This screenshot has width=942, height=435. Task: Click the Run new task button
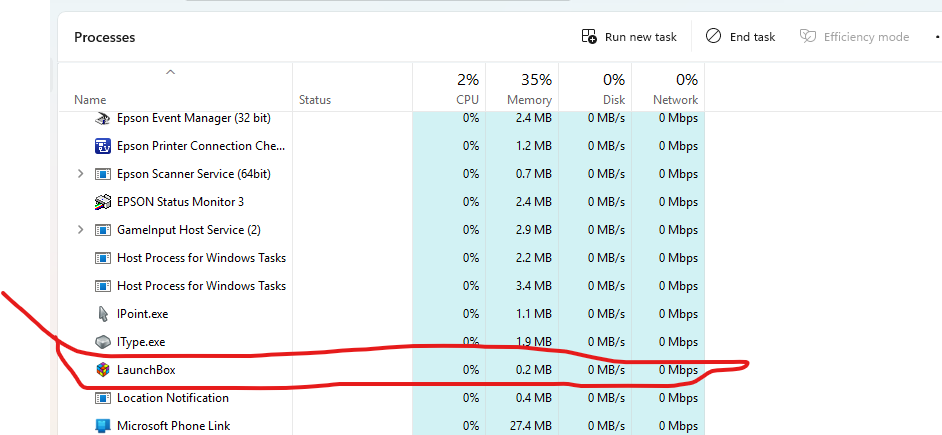(629, 37)
